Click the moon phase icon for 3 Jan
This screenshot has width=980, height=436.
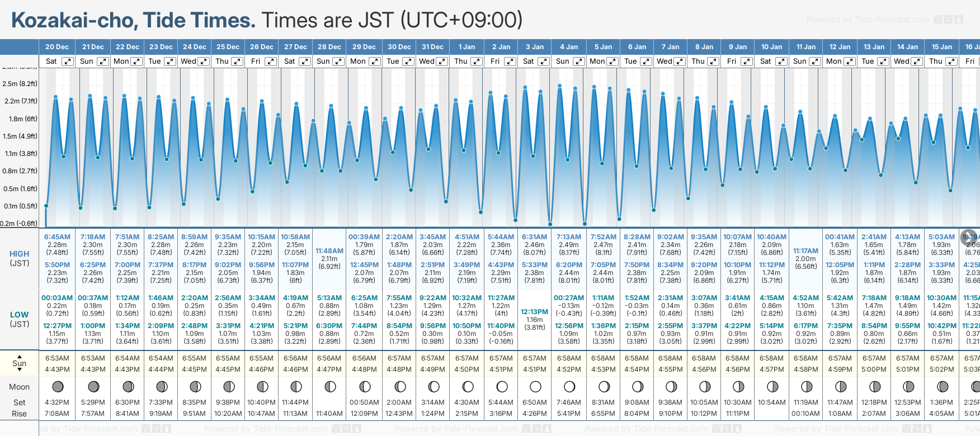click(535, 386)
